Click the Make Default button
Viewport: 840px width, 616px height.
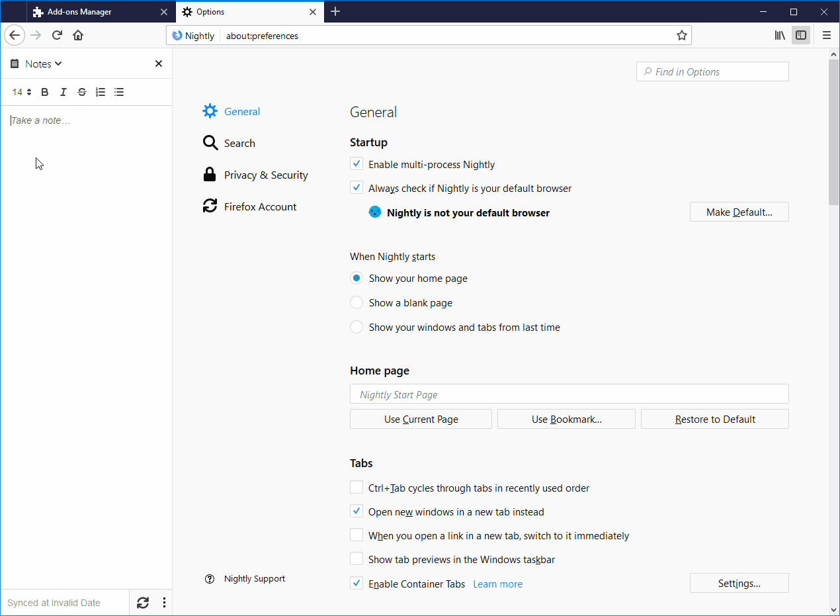tap(739, 212)
